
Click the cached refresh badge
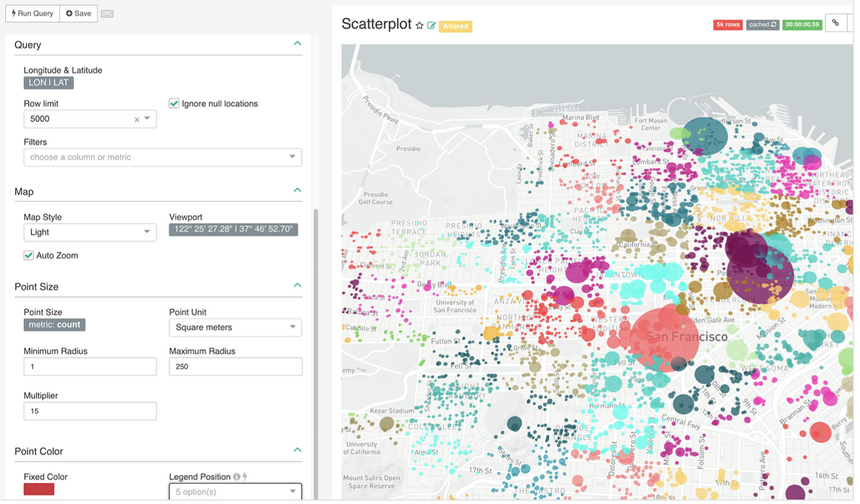click(x=762, y=25)
